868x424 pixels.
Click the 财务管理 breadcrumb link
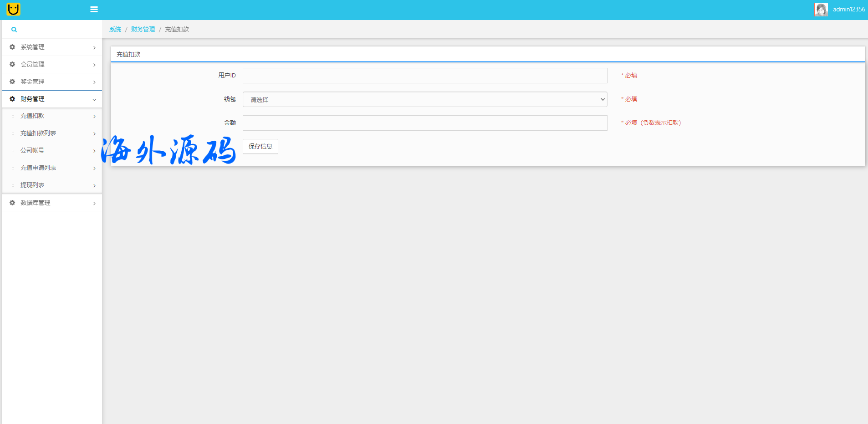click(x=143, y=29)
